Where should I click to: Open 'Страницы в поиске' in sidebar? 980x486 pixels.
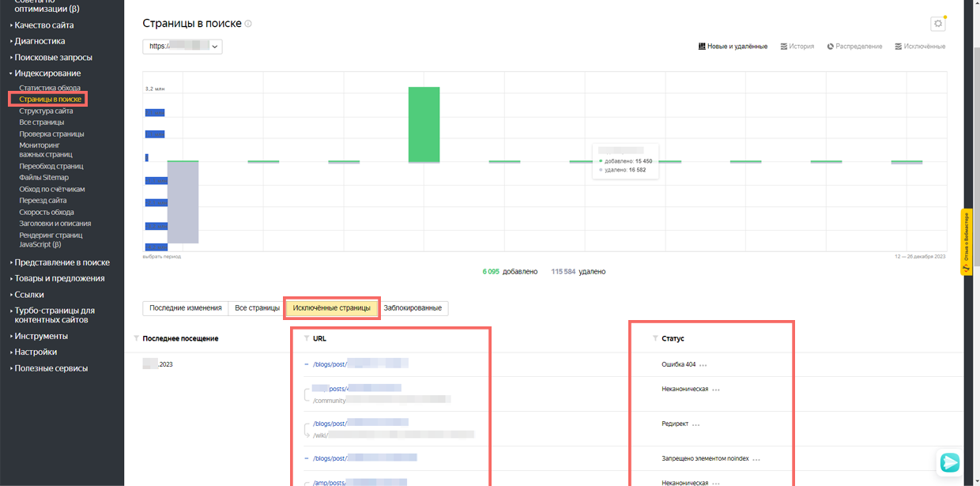point(50,100)
